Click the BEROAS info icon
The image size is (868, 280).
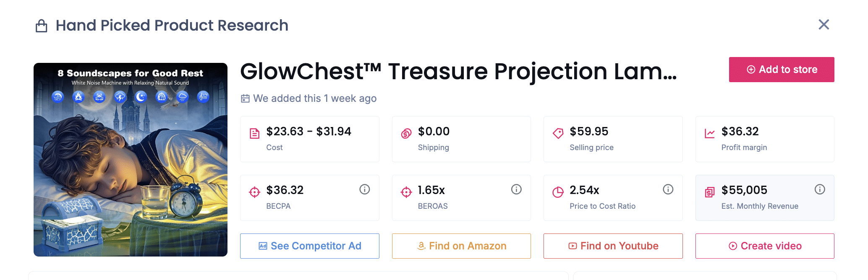[516, 189]
